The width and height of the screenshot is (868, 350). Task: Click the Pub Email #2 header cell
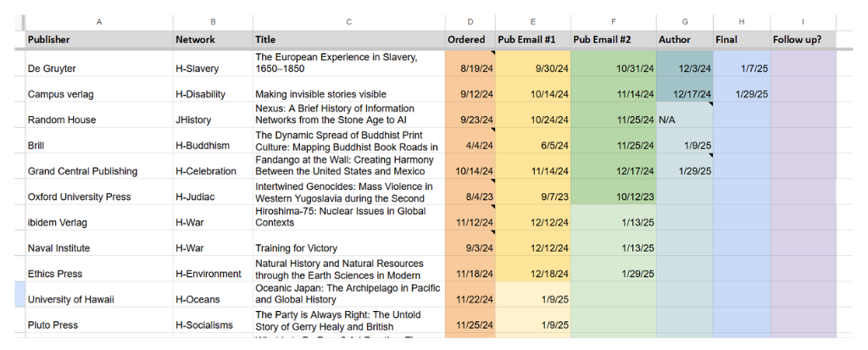pyautogui.click(x=614, y=39)
